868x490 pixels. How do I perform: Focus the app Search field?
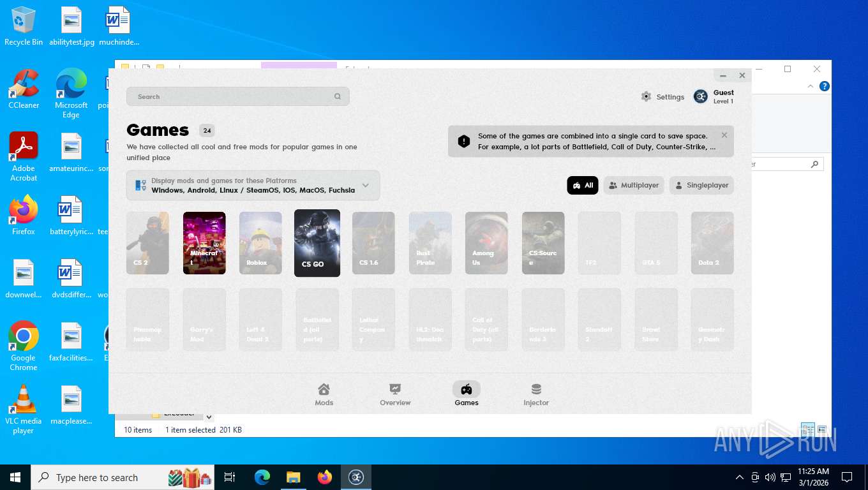pos(237,97)
